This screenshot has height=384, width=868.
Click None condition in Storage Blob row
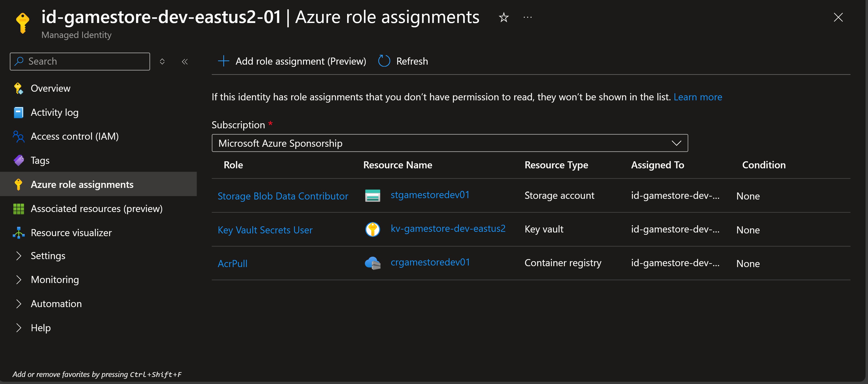pyautogui.click(x=748, y=196)
